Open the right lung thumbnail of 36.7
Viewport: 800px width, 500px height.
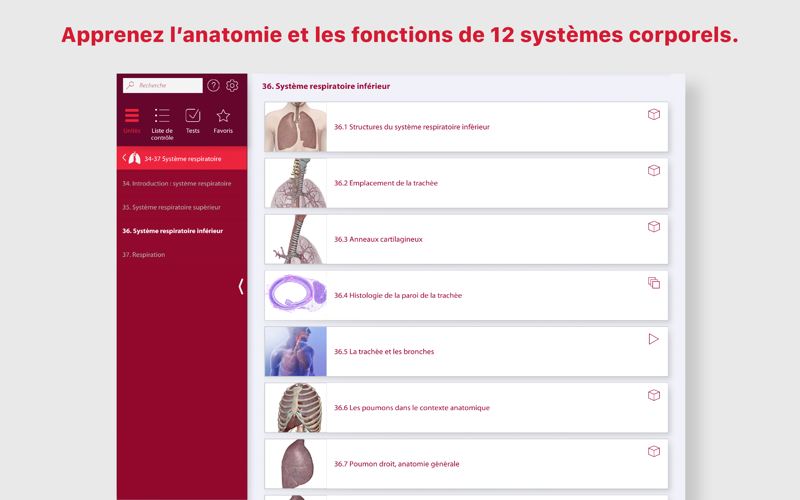(x=295, y=463)
